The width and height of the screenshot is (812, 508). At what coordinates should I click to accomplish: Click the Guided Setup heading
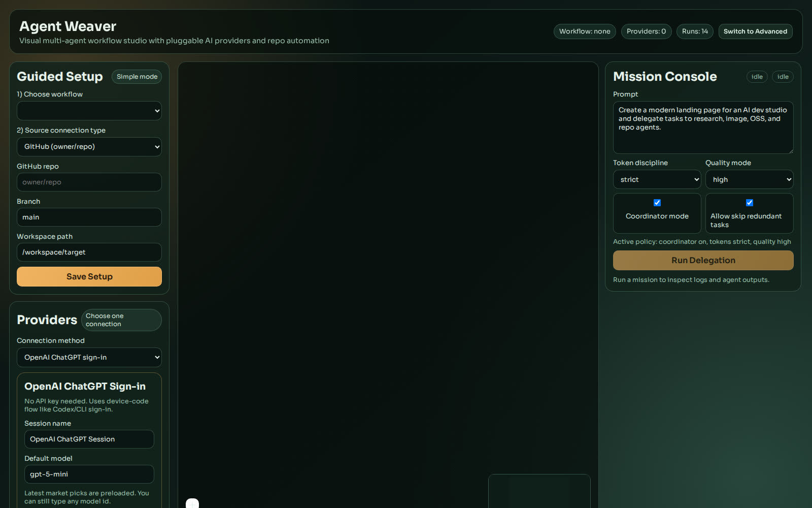(60, 77)
